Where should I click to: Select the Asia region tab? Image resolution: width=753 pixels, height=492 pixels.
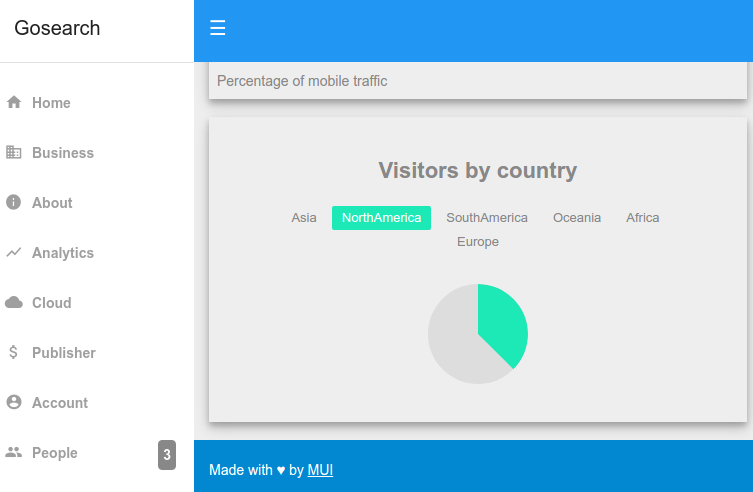coord(304,218)
